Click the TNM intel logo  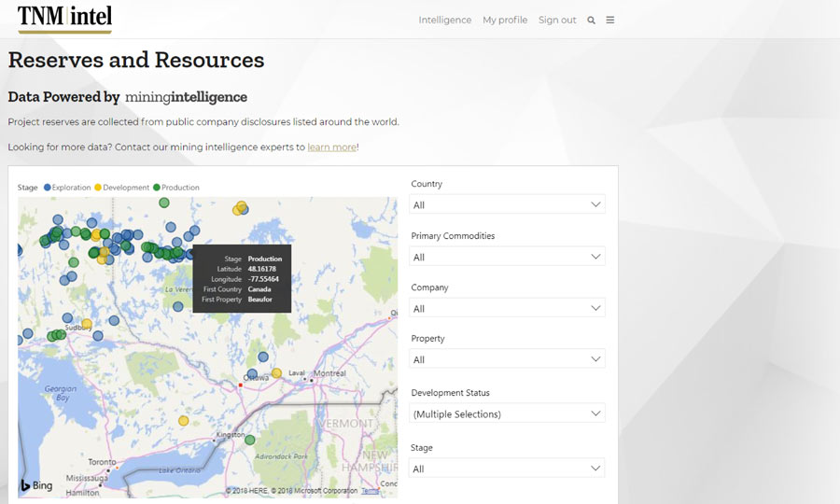[x=64, y=18]
